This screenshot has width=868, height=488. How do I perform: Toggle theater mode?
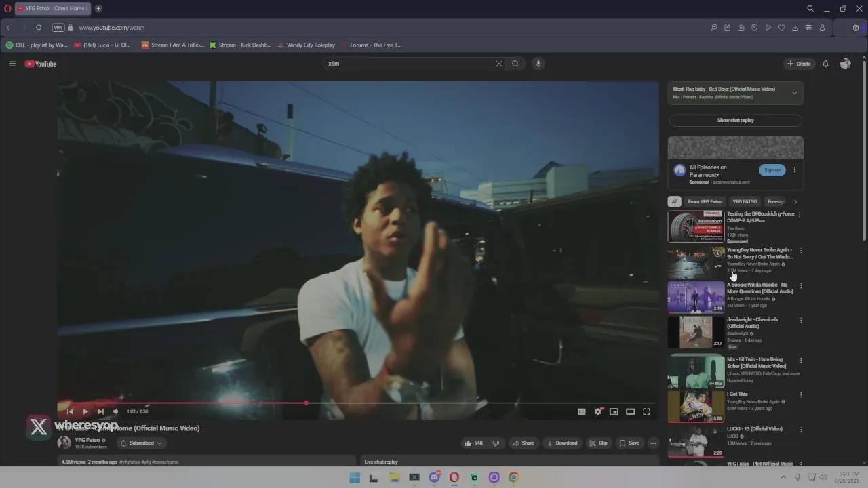630,411
